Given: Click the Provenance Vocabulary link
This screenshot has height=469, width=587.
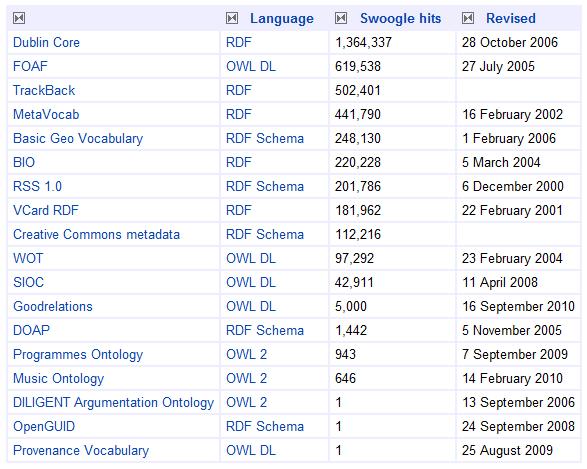Looking at the screenshot, I should click(81, 451).
